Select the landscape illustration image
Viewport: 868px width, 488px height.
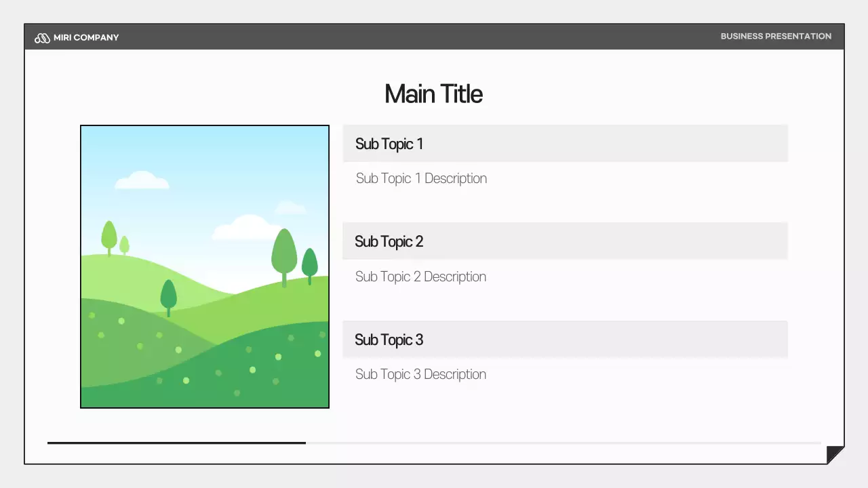pos(204,266)
